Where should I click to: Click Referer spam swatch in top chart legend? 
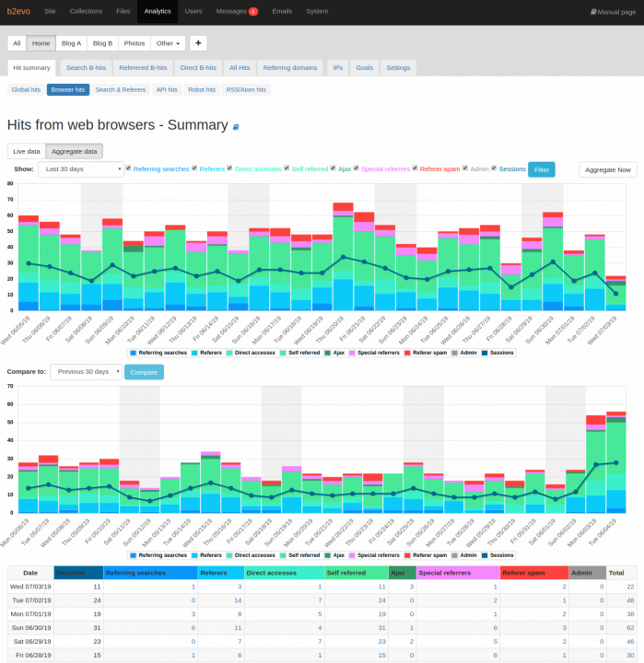coord(407,353)
